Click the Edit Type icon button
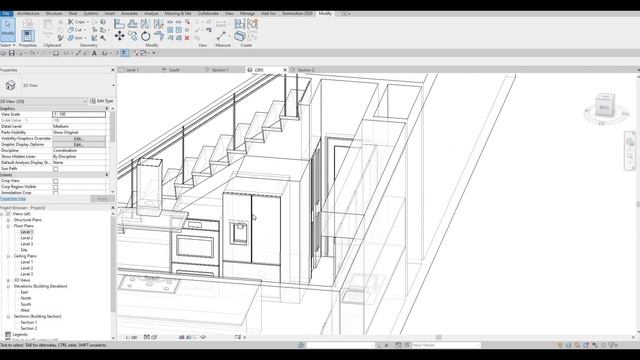The image size is (640, 360). coord(102,101)
